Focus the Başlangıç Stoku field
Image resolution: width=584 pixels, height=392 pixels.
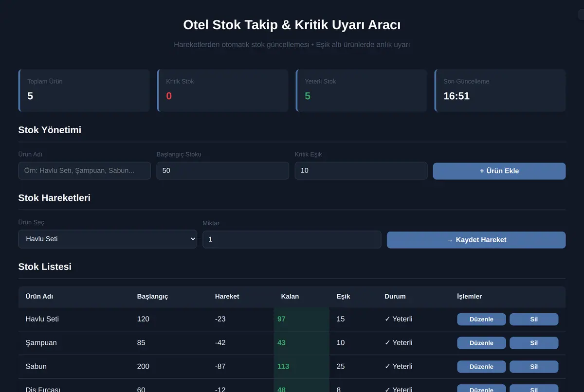pyautogui.click(x=223, y=171)
